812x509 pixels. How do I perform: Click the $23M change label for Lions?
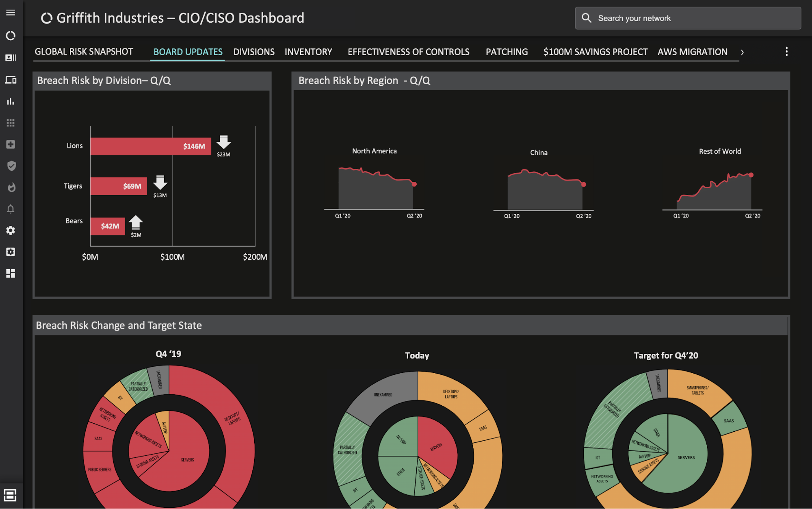click(223, 154)
